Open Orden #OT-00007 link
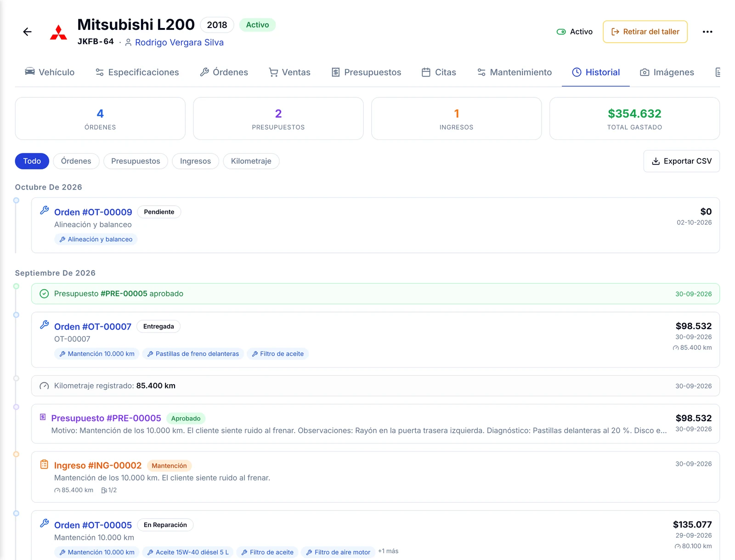 point(93,327)
